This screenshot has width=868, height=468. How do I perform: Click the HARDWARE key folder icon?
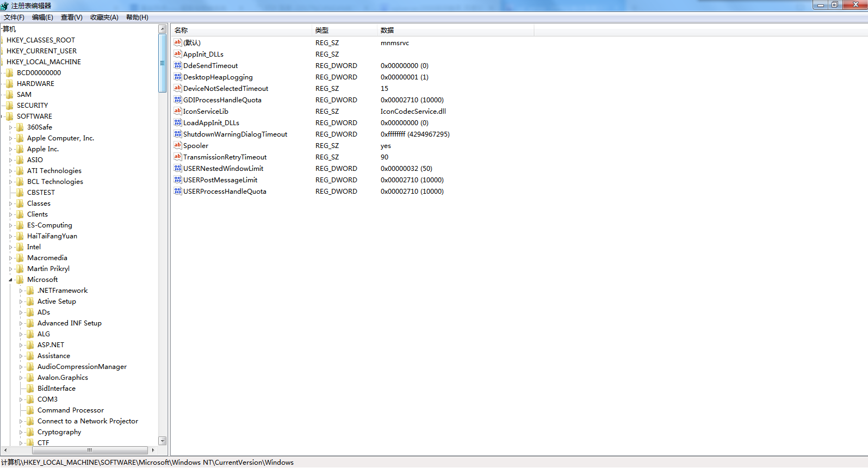[x=10, y=84]
